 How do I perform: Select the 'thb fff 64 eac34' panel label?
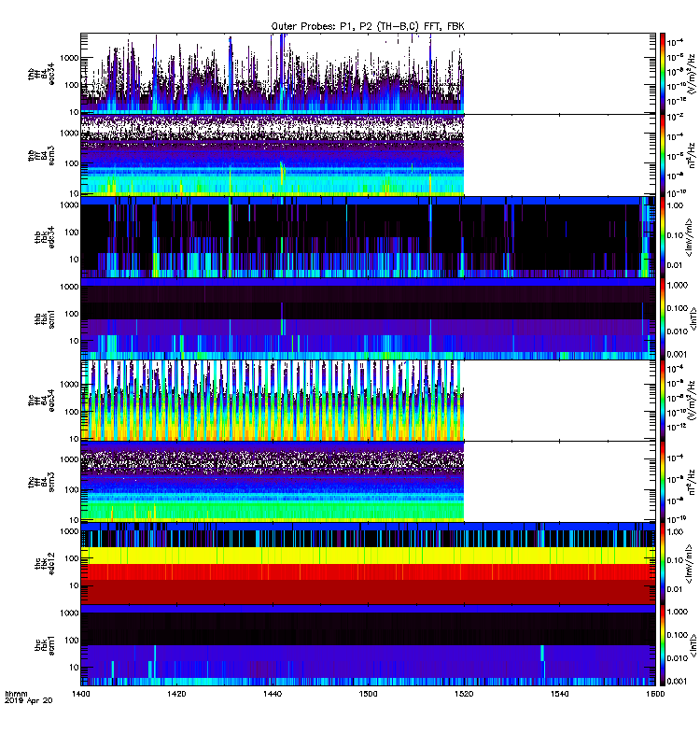click(x=41, y=75)
